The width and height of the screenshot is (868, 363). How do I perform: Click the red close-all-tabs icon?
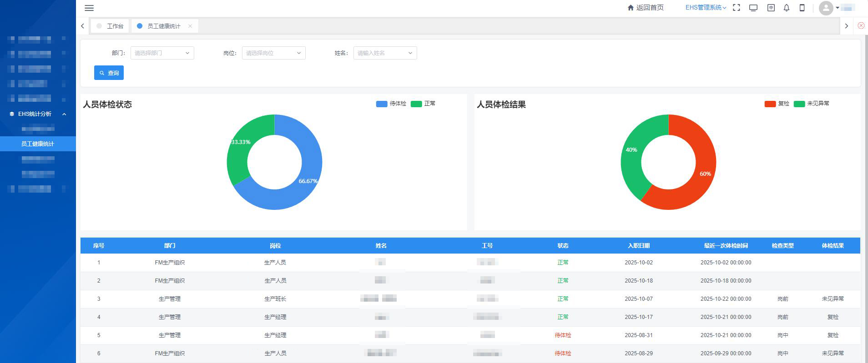click(x=861, y=26)
